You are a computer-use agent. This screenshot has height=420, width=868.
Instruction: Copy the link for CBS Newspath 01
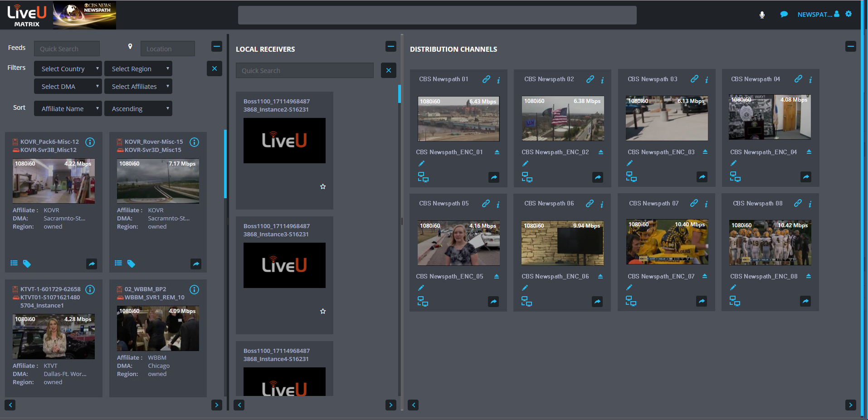point(486,79)
